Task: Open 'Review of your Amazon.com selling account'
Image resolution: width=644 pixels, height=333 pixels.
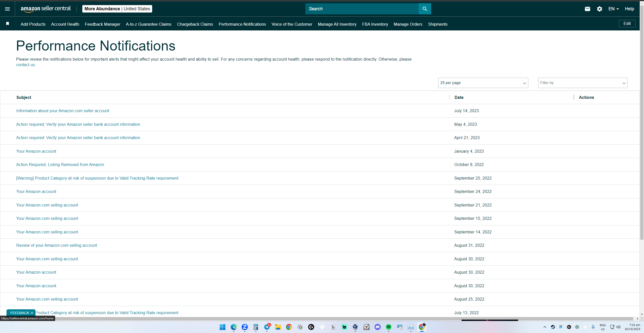Action: pos(57,245)
